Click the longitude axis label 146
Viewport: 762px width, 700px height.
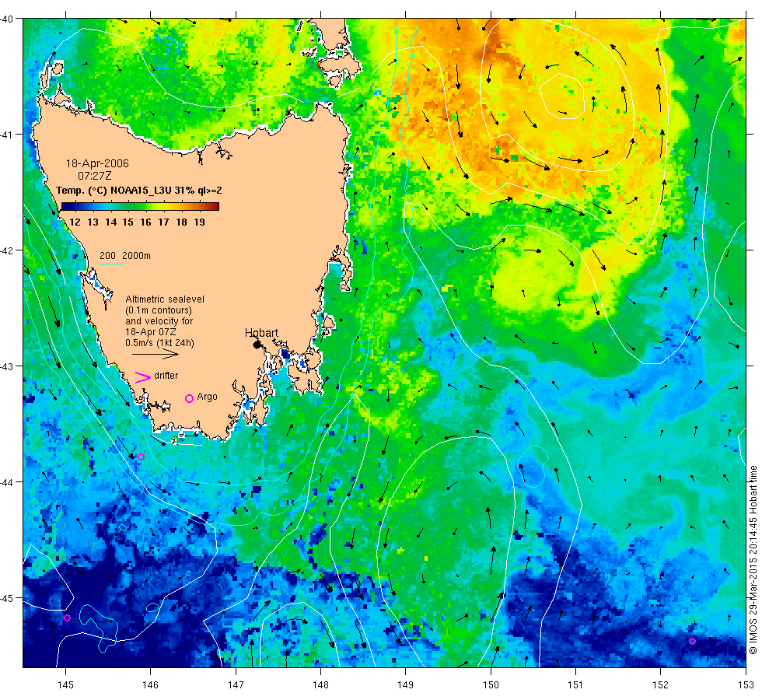[151, 685]
